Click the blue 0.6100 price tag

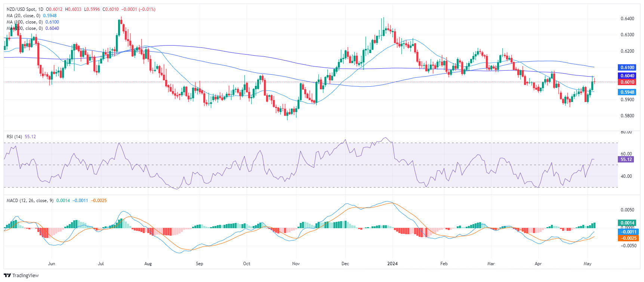(627, 68)
